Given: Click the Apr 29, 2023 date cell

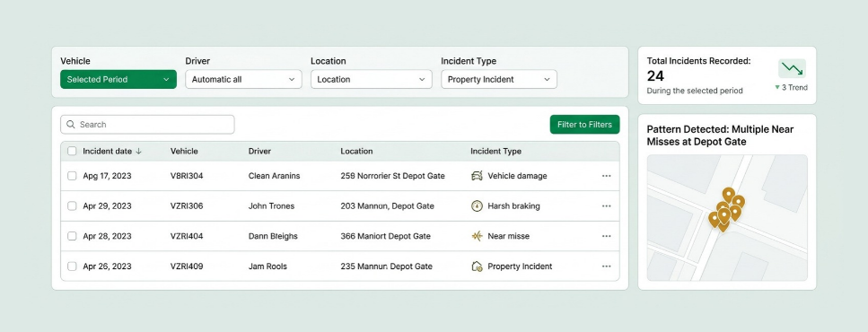Looking at the screenshot, I should click(108, 205).
